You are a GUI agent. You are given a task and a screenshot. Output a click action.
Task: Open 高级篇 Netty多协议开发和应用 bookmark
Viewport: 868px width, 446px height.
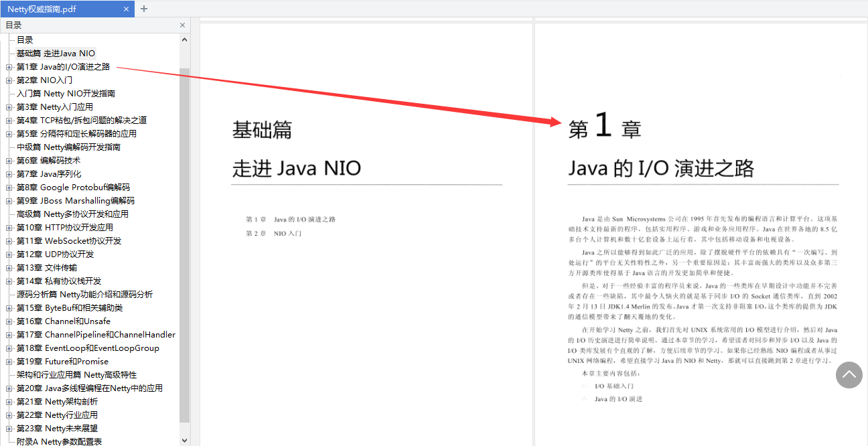pos(72,214)
